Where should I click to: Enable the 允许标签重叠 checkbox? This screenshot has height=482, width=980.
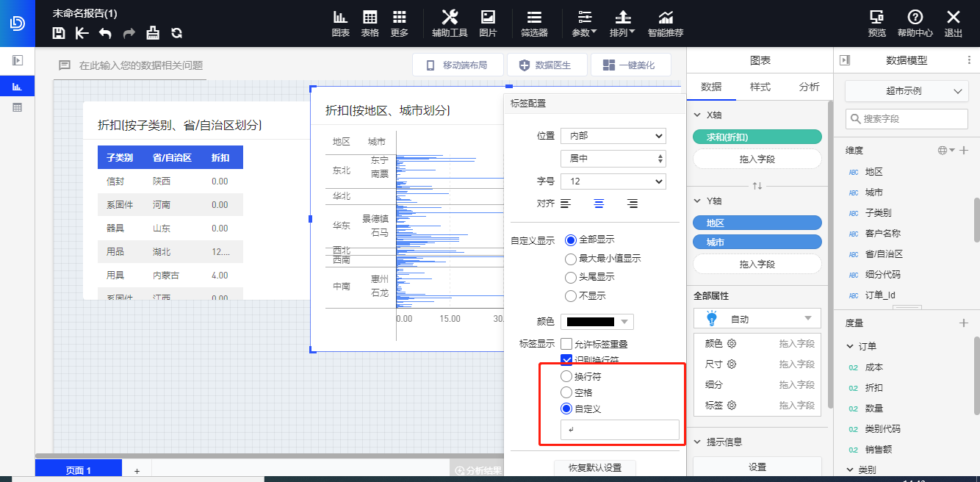(566, 342)
